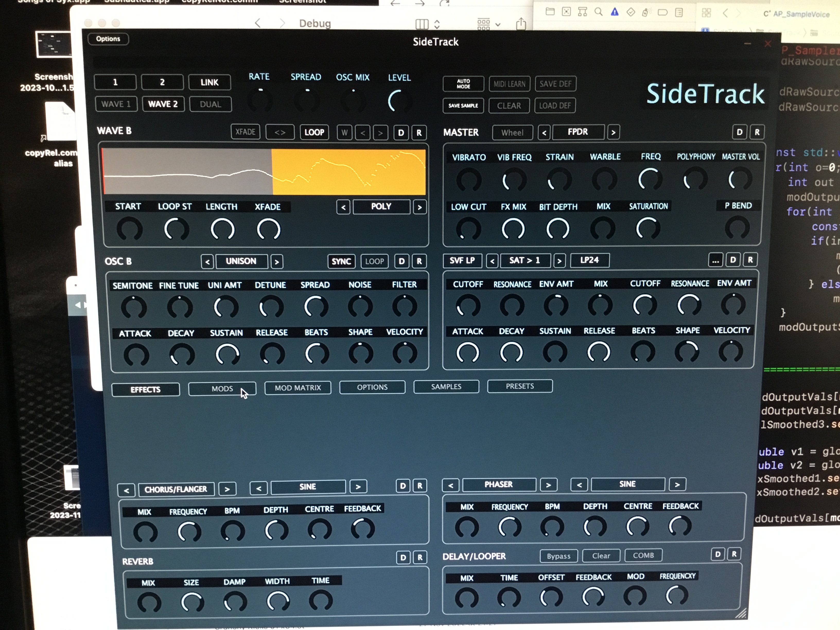Screen dimensions: 840x630
Task: Click the CLEAR button beside SAVE SAMPLE
Action: coord(509,106)
